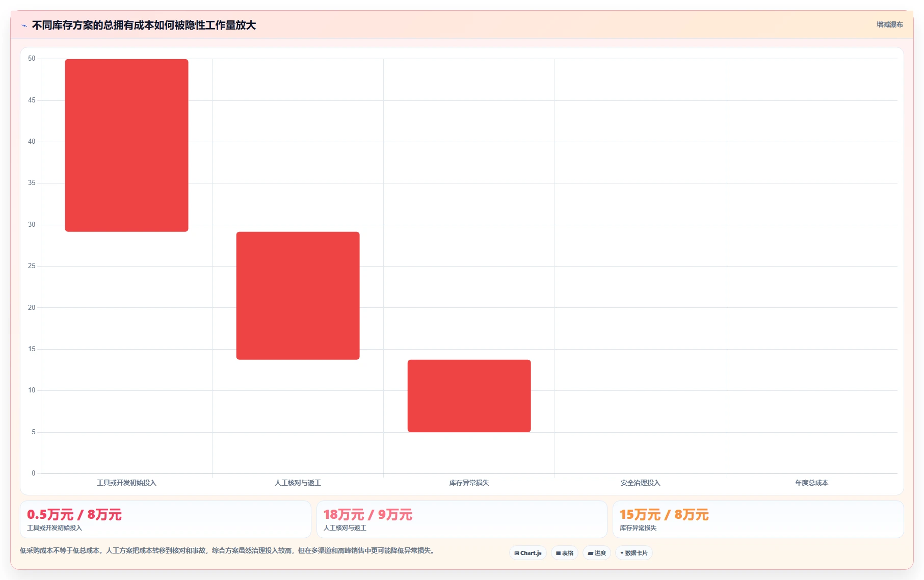This screenshot has height=580, width=924.
Task: Click the y-axis value 0
Action: [34, 473]
